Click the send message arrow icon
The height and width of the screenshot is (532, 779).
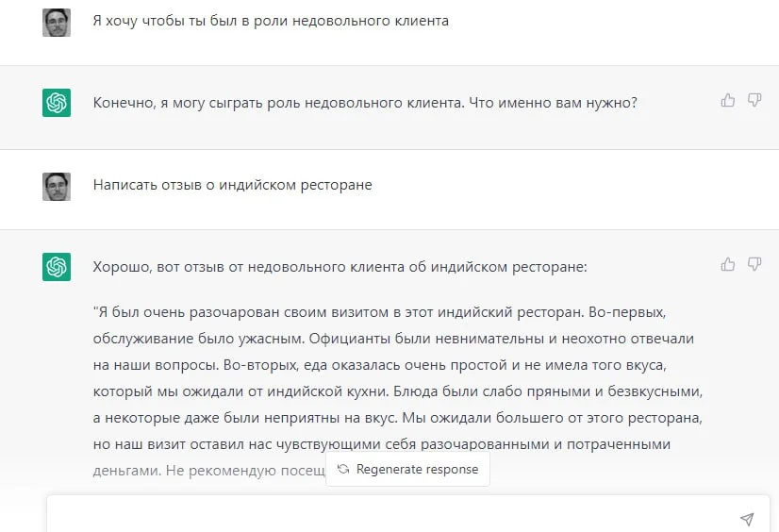747,519
